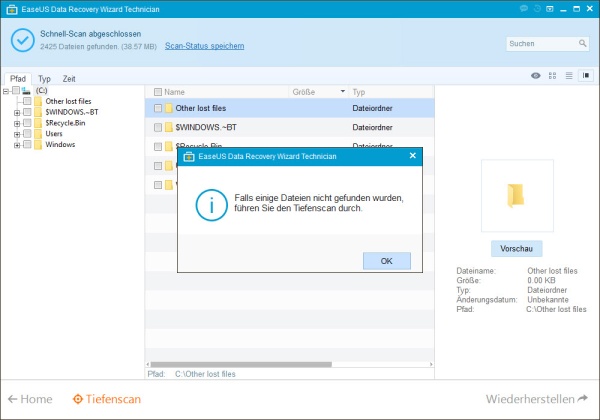Click scrollbar left arrow in file list
Image resolution: width=600 pixels, height=420 pixels.
[148, 365]
